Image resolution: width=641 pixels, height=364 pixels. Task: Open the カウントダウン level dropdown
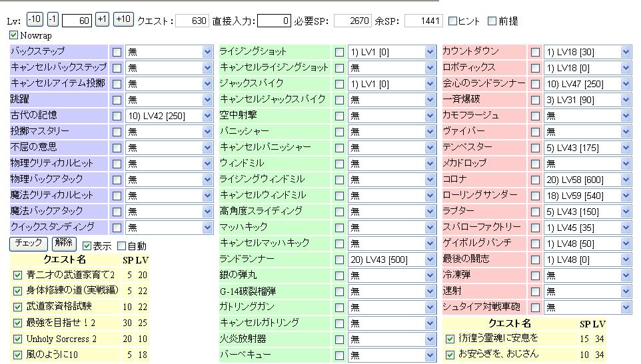click(x=587, y=51)
